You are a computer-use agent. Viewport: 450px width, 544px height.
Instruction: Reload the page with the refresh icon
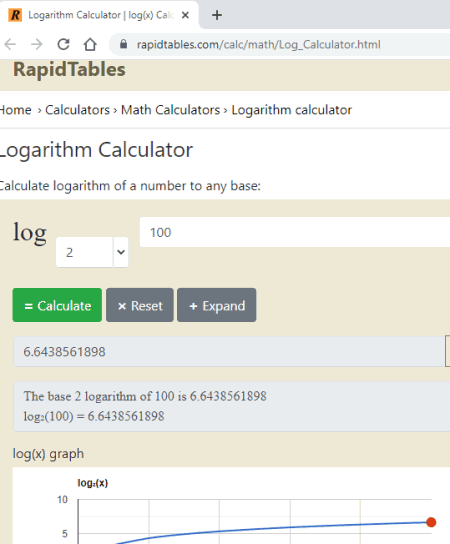click(x=63, y=44)
